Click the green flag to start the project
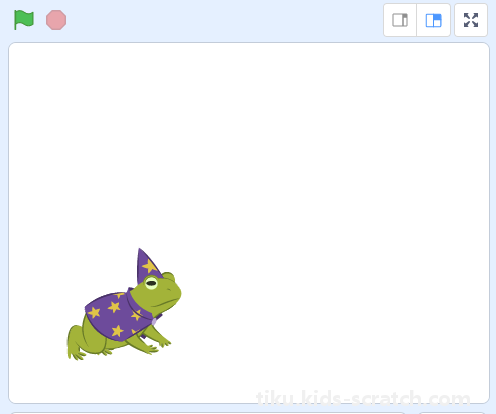Screen dimensions: 496x414 (24, 20)
